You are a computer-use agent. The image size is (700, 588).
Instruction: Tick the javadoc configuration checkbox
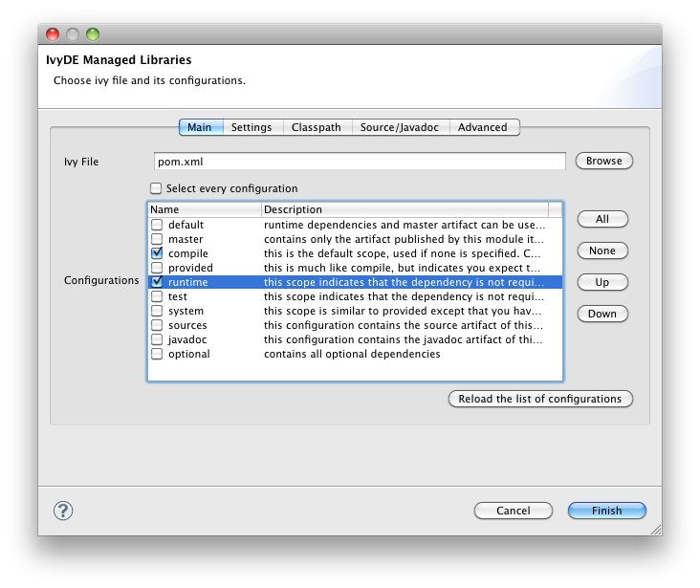[x=157, y=339]
